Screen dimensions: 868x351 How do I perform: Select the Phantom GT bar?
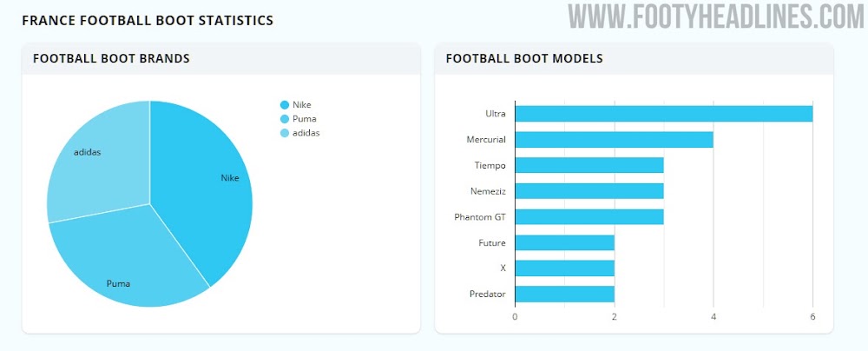point(589,216)
